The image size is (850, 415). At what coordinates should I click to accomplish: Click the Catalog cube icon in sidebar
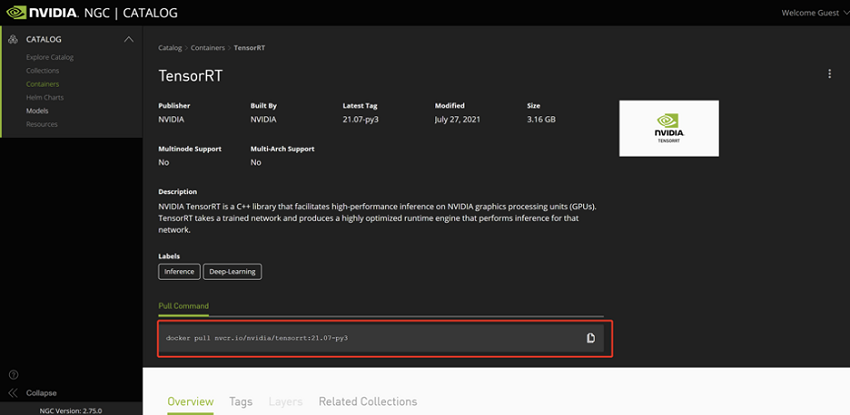pyautogui.click(x=14, y=40)
